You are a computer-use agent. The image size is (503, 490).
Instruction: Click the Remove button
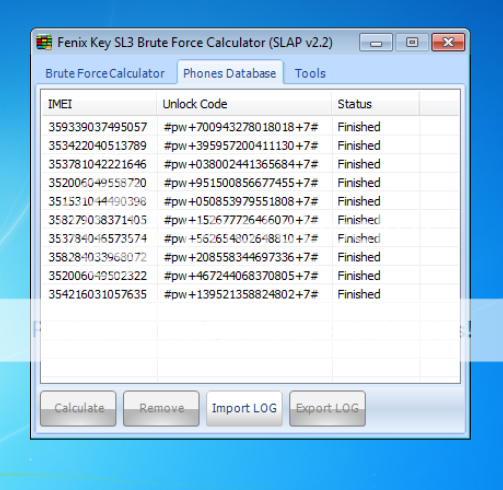pyautogui.click(x=161, y=408)
